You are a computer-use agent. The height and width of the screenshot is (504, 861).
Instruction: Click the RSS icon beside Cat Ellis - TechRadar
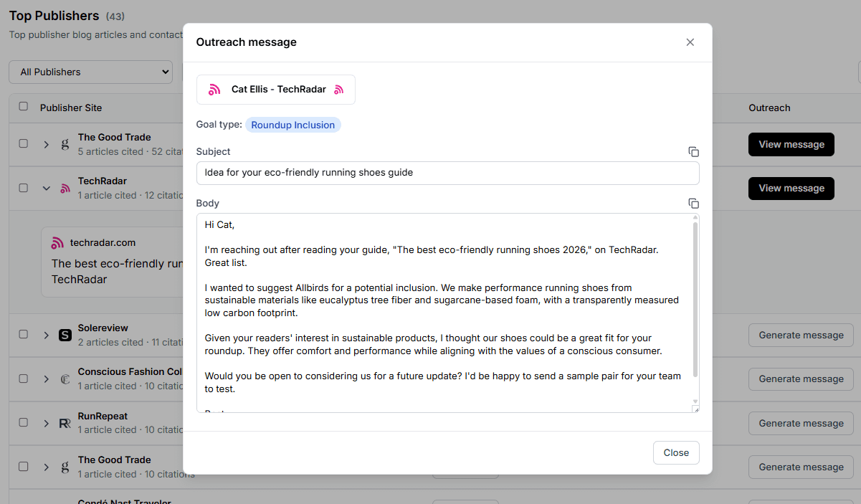click(x=214, y=89)
